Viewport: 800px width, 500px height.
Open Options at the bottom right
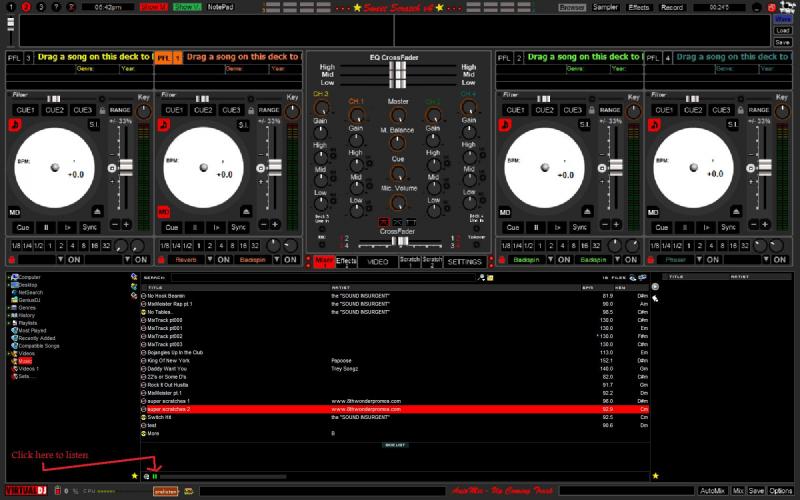tap(781, 491)
